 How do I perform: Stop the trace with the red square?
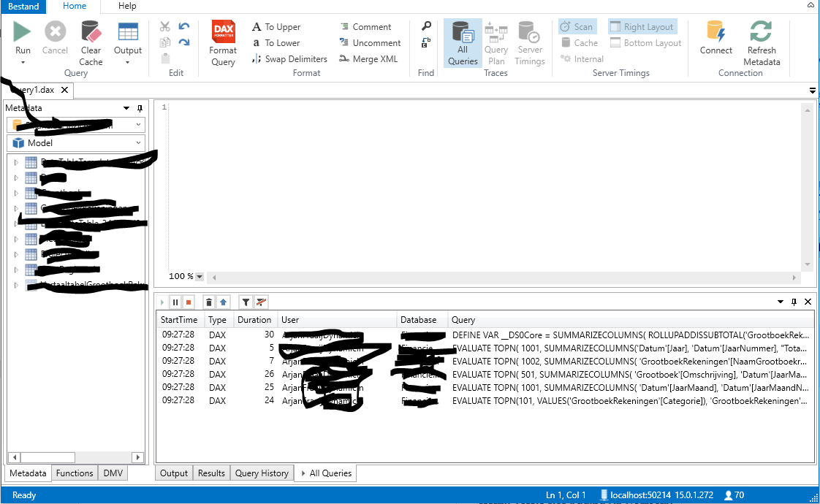pyautogui.click(x=189, y=302)
